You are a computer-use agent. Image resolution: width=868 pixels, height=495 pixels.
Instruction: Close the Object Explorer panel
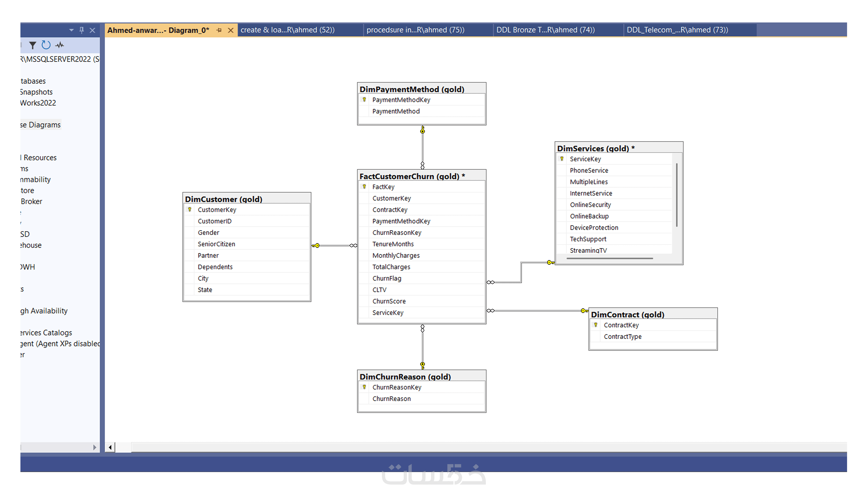(92, 30)
